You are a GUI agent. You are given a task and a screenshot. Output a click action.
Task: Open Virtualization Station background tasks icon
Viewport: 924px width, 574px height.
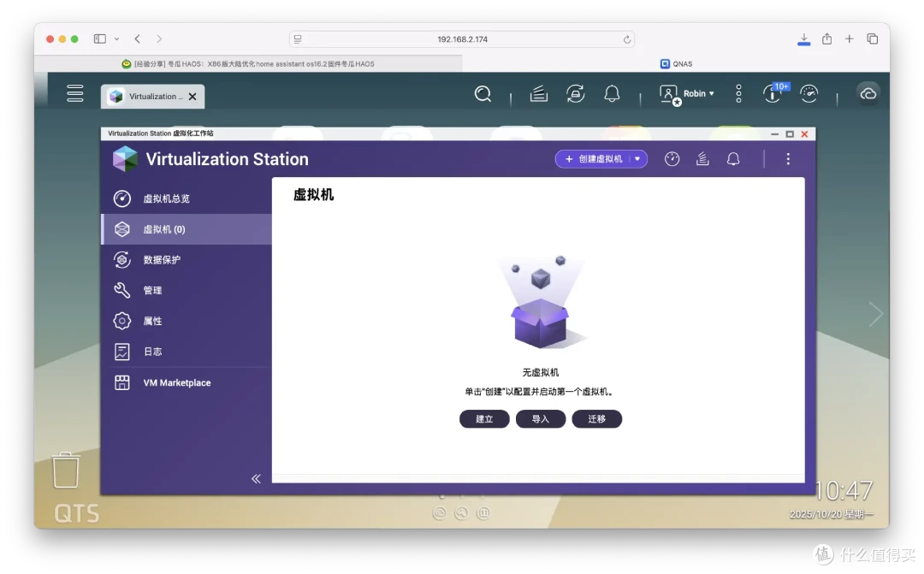pyautogui.click(x=702, y=159)
